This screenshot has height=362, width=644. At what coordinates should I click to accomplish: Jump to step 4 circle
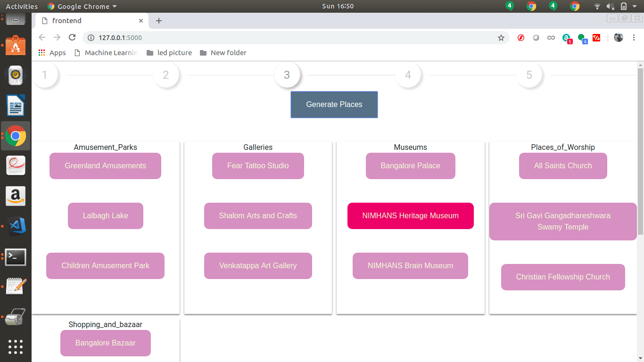[x=408, y=75]
